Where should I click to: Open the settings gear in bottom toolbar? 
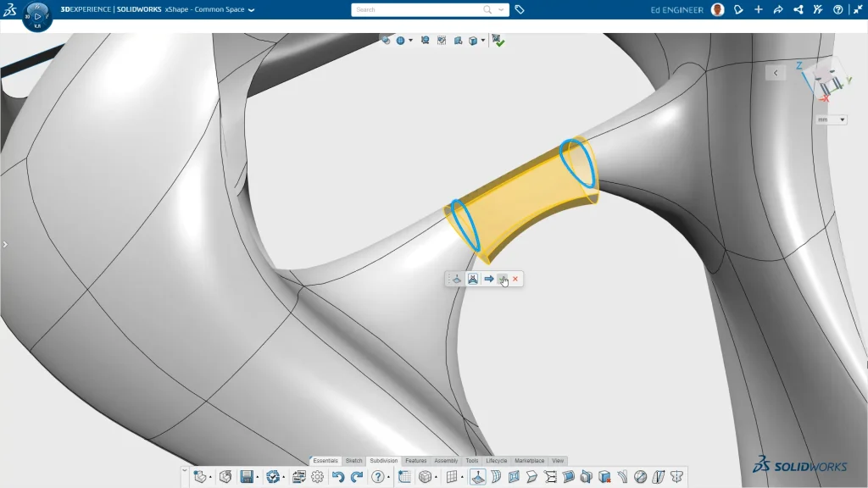[x=317, y=477]
